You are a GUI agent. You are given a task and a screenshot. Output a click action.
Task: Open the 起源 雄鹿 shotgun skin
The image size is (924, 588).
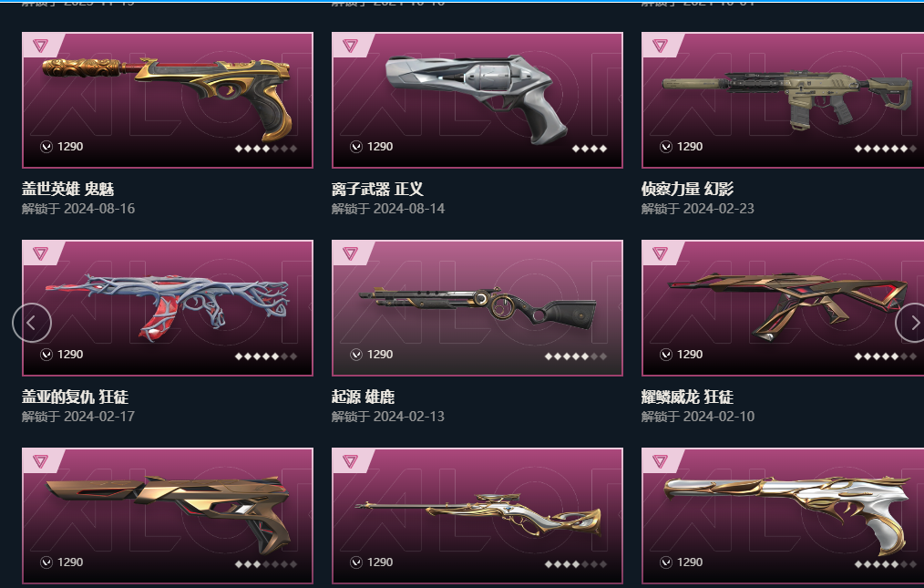tap(477, 308)
